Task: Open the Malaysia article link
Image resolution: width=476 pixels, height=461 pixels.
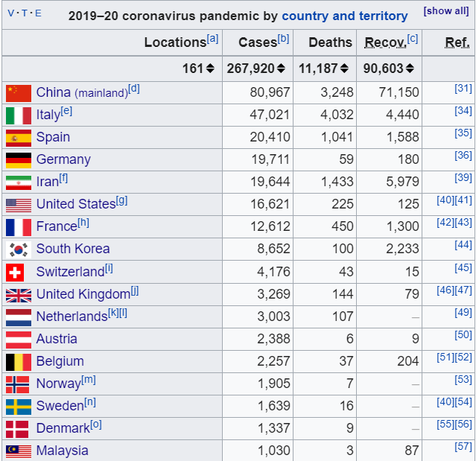Action: tap(63, 451)
